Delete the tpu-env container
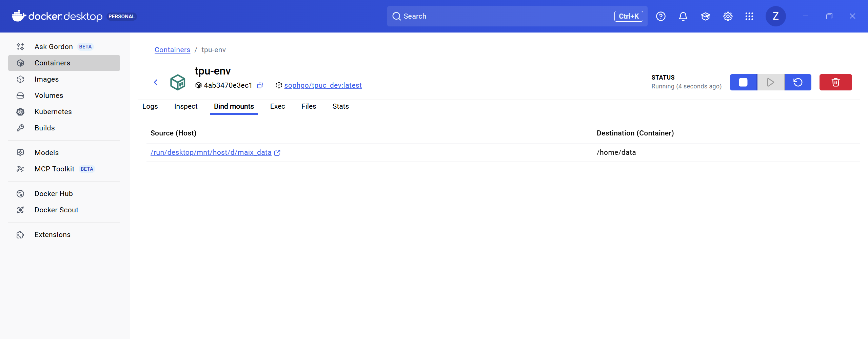This screenshot has height=339, width=868. click(835, 82)
